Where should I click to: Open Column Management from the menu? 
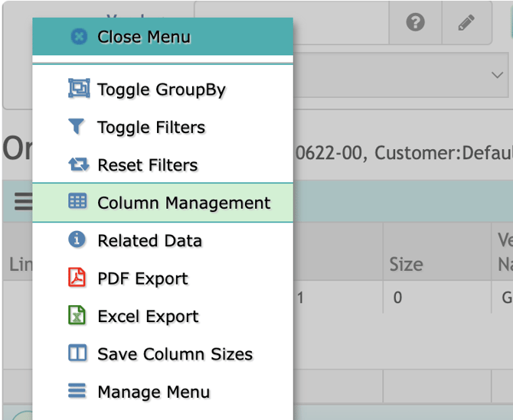pos(183,203)
